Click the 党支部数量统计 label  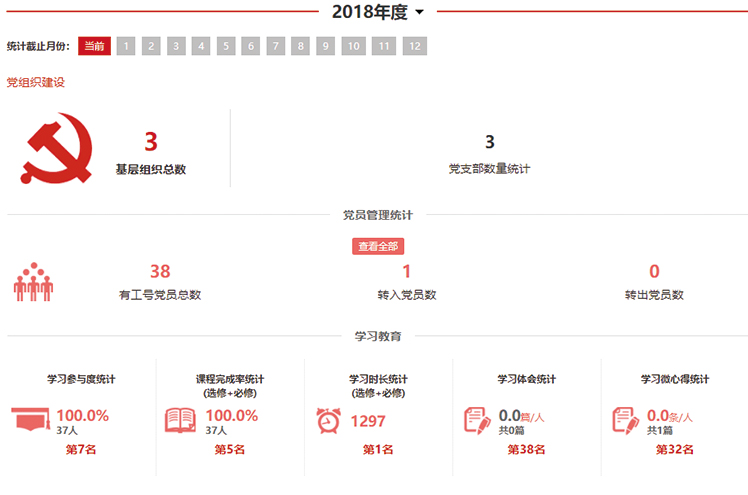point(489,169)
